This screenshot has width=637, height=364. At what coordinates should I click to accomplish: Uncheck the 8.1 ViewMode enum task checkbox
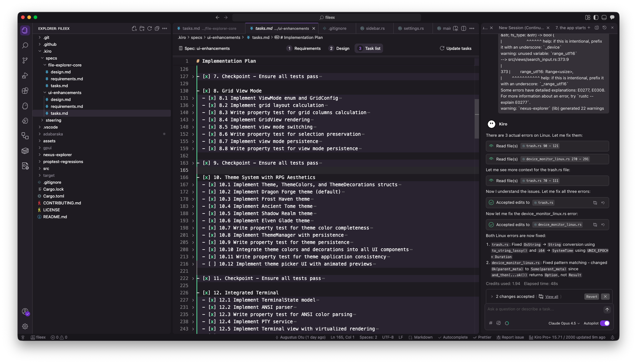212,98
